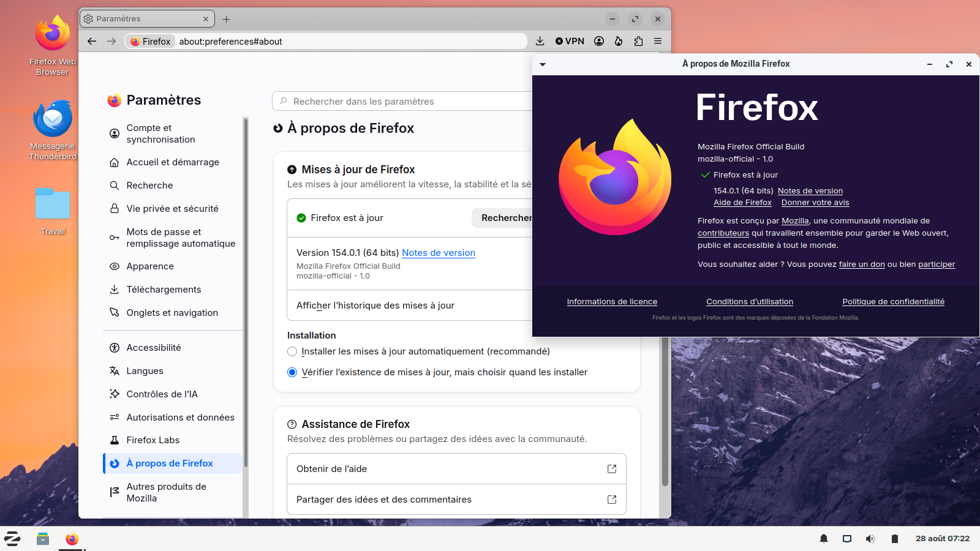Open the clock showing 28 août 07:22
Viewport: 980px width, 551px height.
(x=943, y=539)
